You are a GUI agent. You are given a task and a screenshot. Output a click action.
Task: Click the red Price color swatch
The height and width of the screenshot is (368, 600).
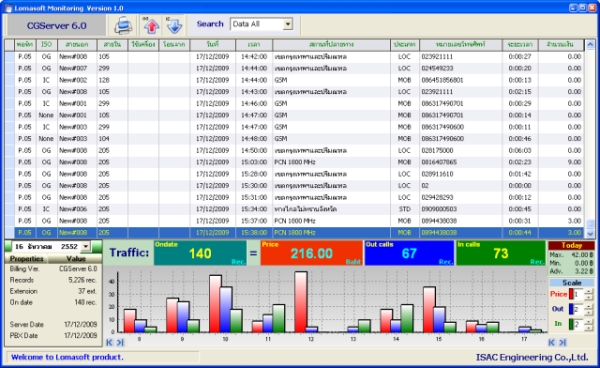[x=571, y=294]
